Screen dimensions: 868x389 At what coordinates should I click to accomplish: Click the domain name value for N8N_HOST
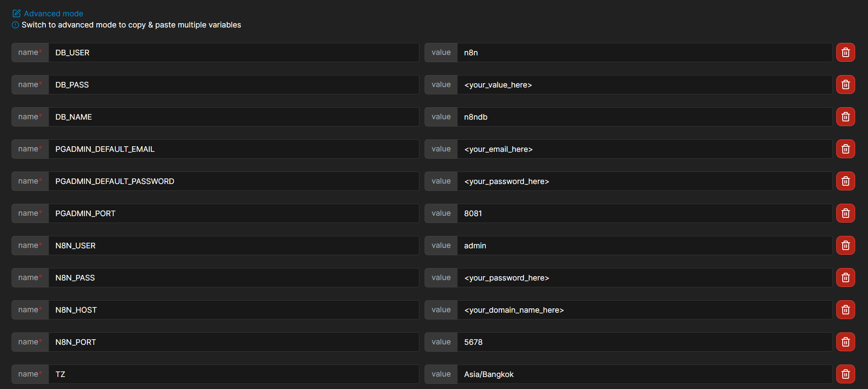click(x=644, y=310)
